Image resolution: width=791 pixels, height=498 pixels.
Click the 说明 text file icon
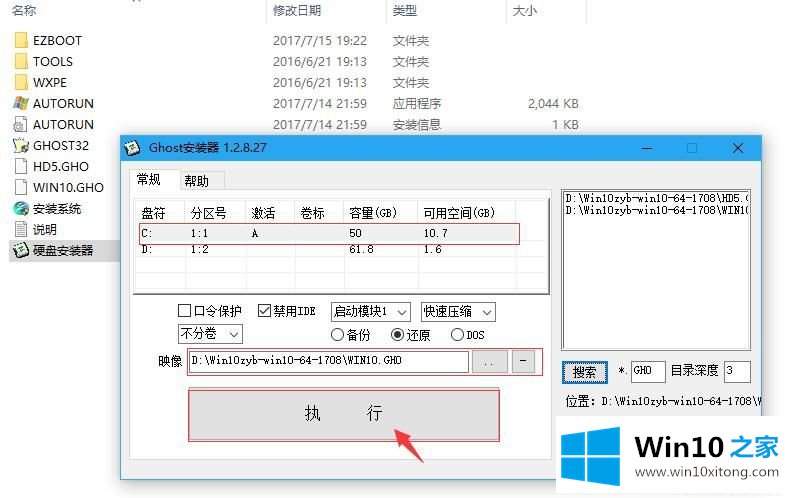point(21,230)
